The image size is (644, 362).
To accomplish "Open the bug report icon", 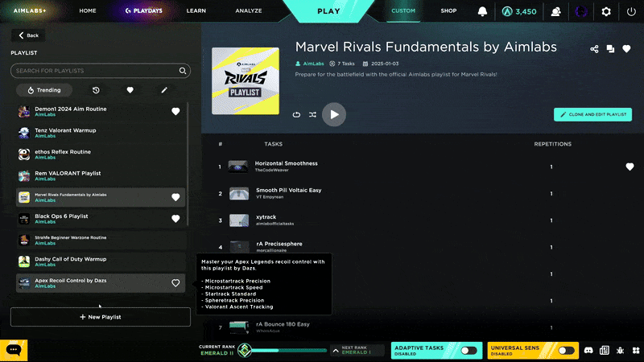I will [x=620, y=350].
